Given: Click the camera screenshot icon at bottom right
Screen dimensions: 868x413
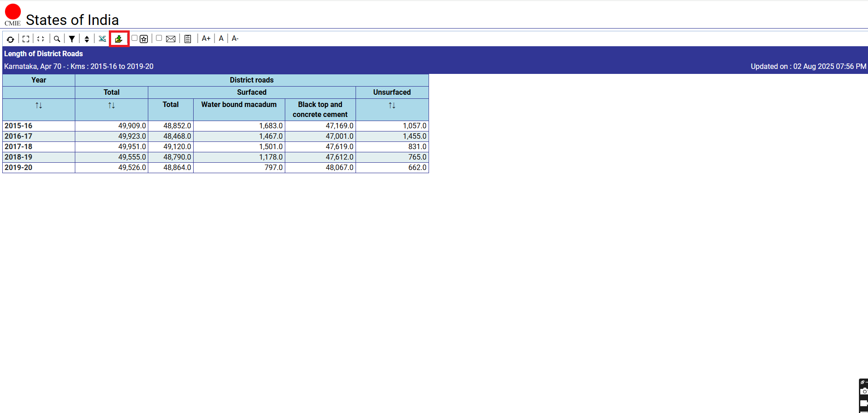Looking at the screenshot, I should [864, 391].
